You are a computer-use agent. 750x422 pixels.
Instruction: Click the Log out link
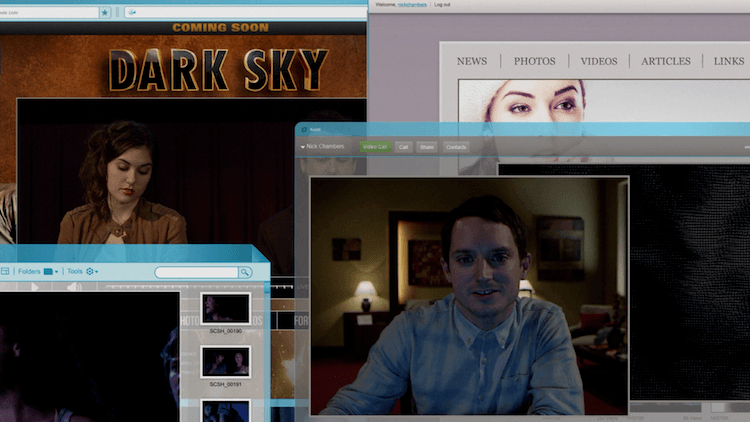(441, 5)
